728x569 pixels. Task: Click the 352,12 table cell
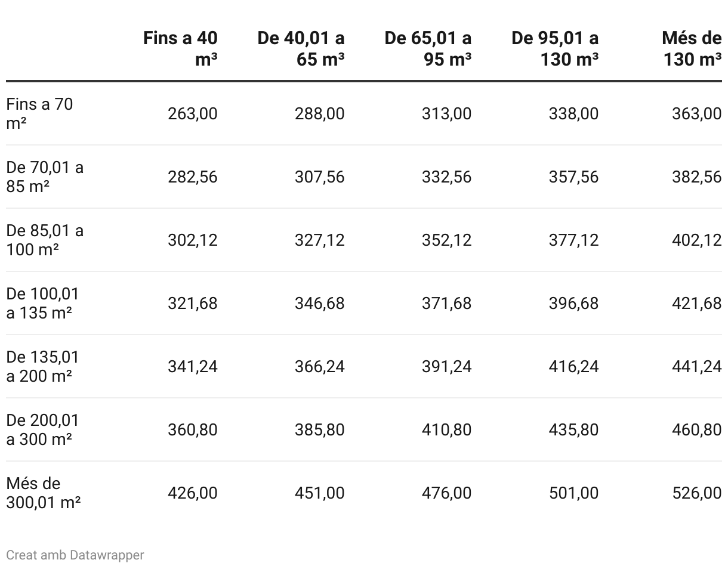[x=446, y=240]
